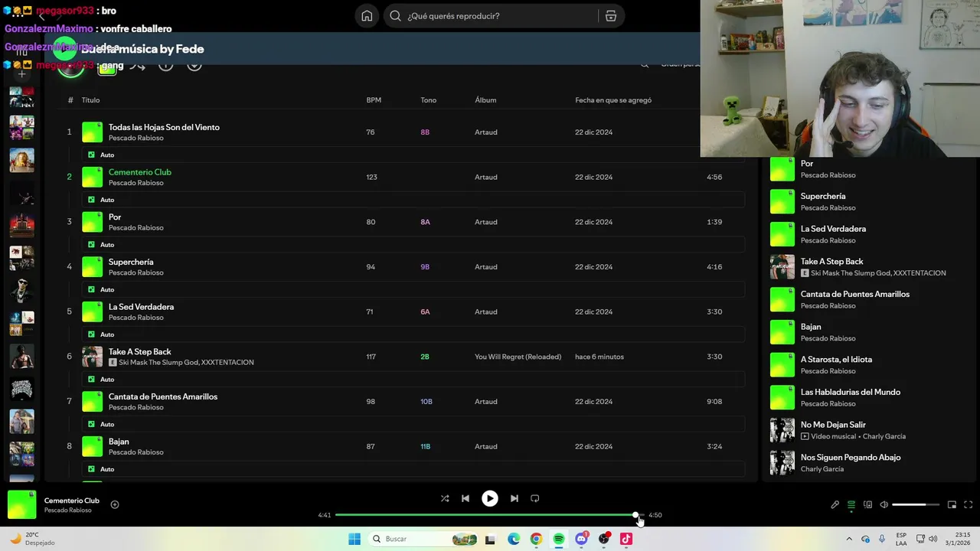Seek on the song progress bar
980x551 pixels.
(489, 515)
